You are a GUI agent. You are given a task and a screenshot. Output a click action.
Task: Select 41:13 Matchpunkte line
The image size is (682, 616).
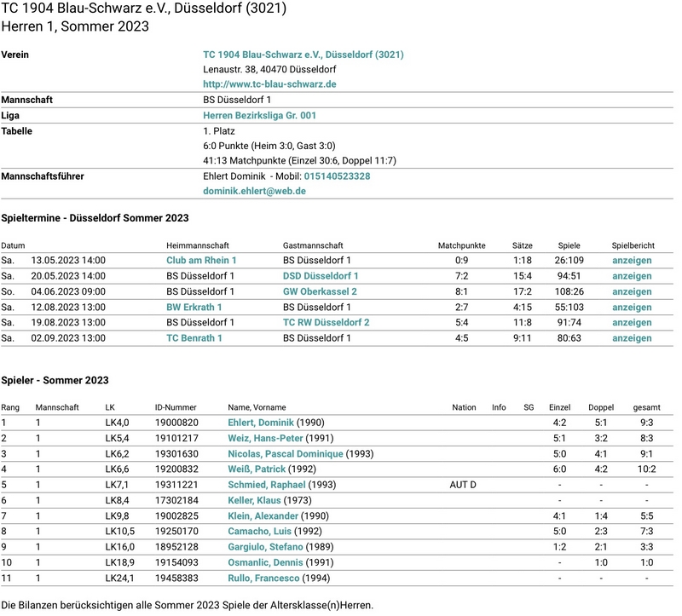coord(300,161)
